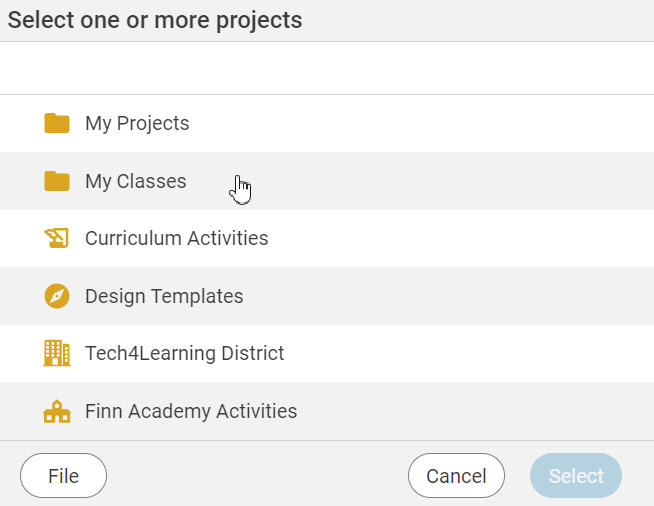Image resolution: width=654 pixels, height=506 pixels.
Task: Click the My Classes folder icon
Action: [57, 182]
